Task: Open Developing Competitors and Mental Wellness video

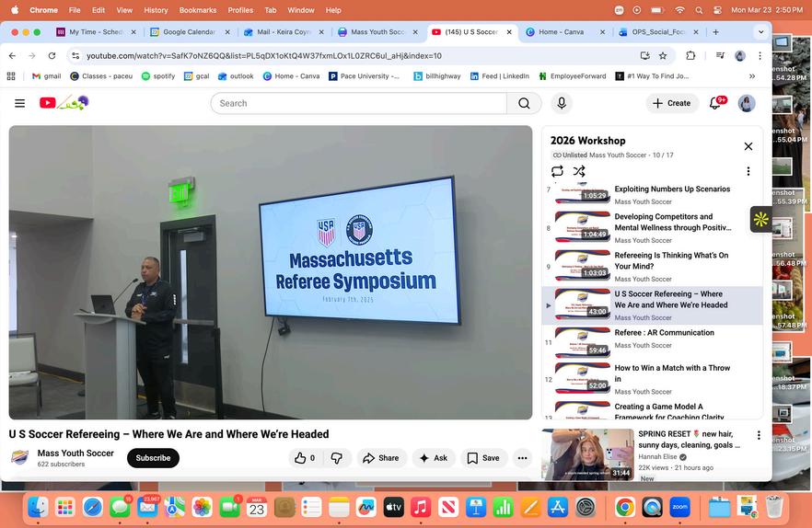Action: [x=653, y=228]
